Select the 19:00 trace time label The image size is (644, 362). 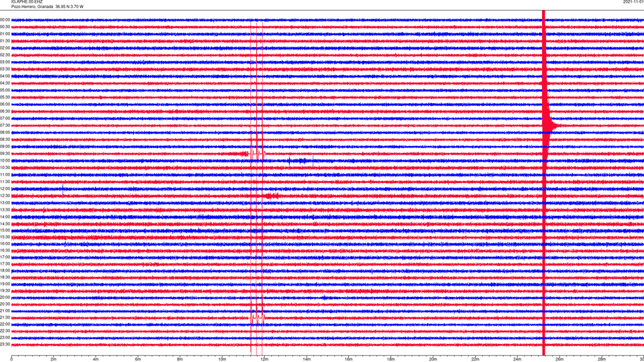5,284
